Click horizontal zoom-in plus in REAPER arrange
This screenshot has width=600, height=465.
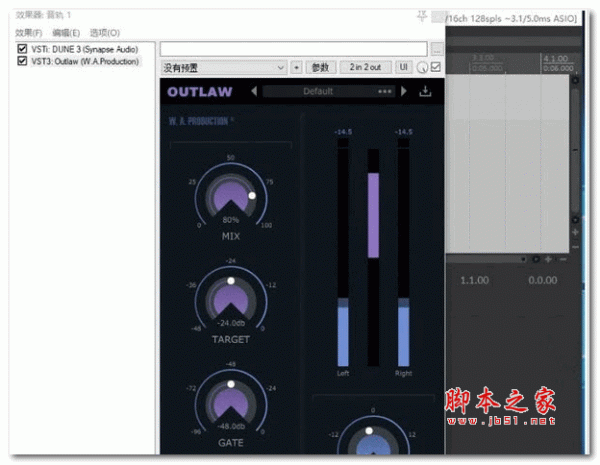tap(548, 259)
